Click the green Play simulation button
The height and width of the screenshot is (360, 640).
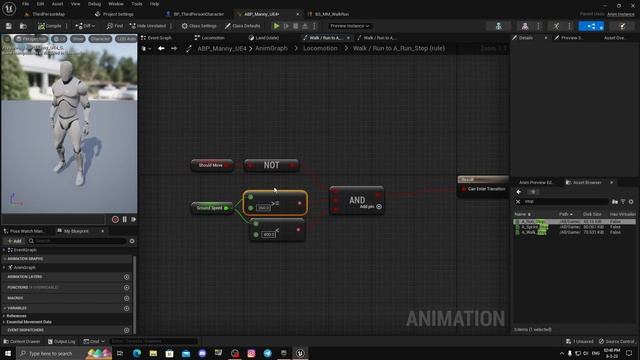coord(276,26)
